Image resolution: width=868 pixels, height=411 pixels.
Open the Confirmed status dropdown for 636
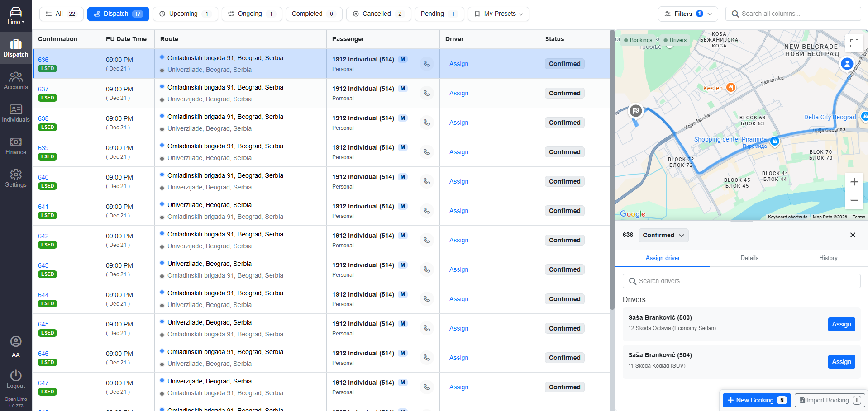coord(663,235)
